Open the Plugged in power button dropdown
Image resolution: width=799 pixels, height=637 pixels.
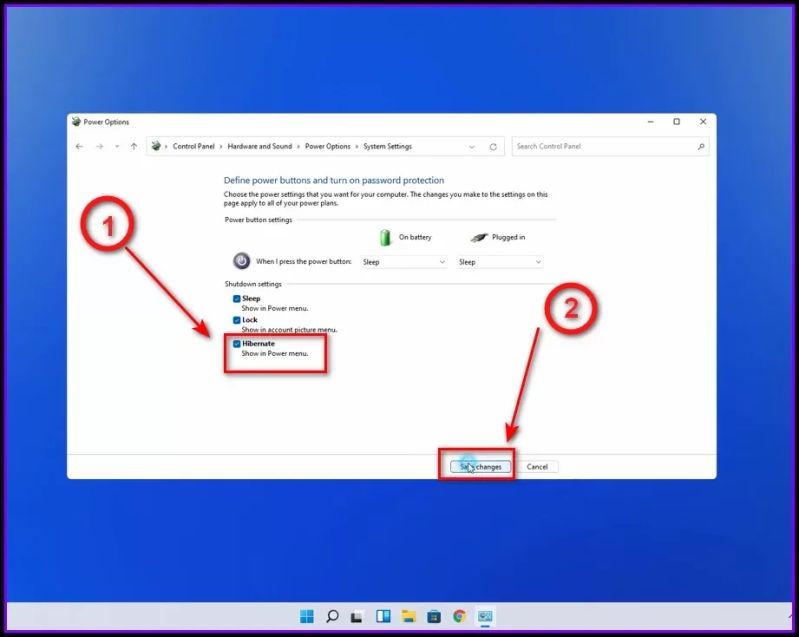pyautogui.click(x=499, y=262)
